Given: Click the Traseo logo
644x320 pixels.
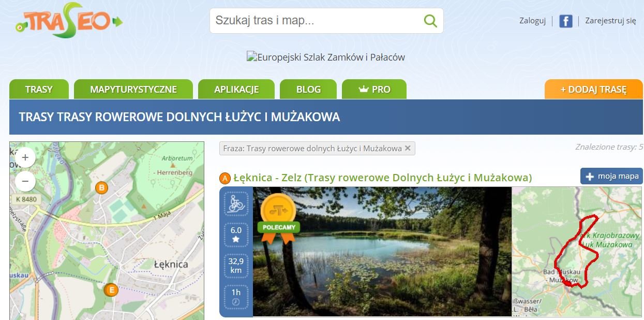Looking at the screenshot, I should coord(68,22).
